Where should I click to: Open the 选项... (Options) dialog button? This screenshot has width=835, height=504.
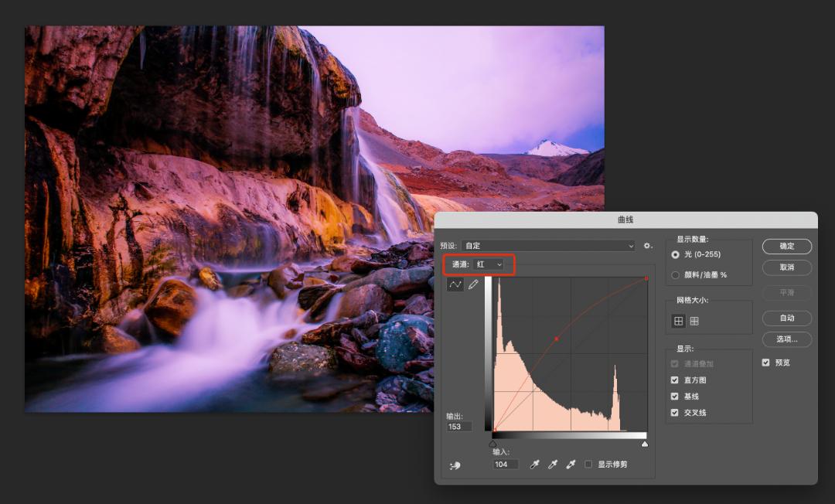tap(786, 339)
